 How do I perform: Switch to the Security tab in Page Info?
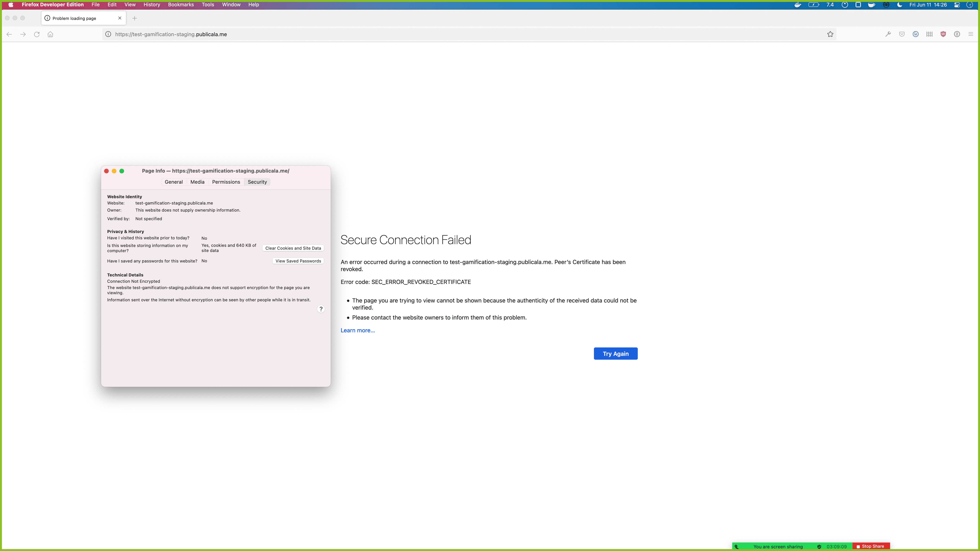pyautogui.click(x=257, y=182)
